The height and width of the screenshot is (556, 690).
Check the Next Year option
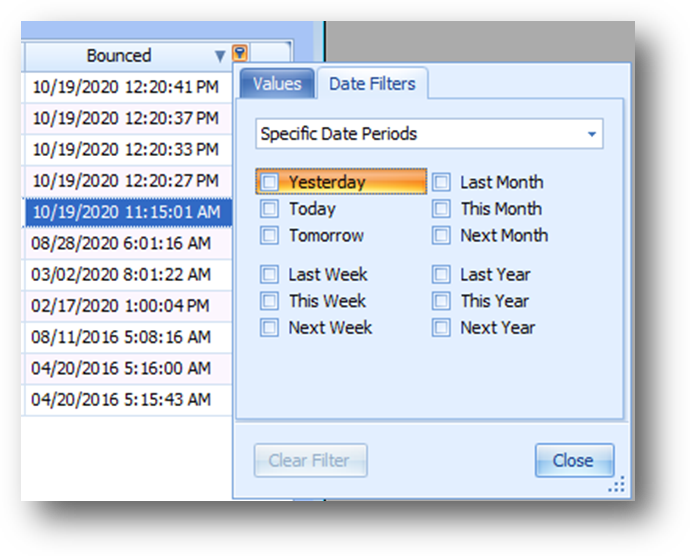click(441, 328)
